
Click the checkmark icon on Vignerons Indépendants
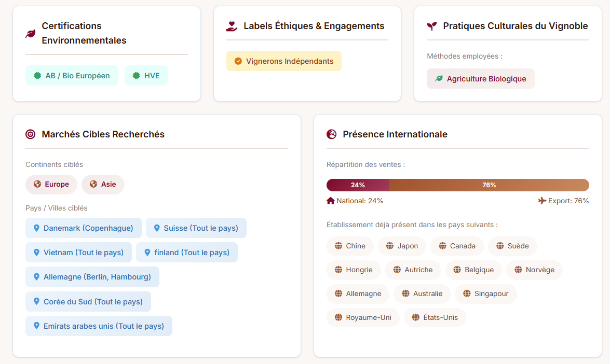[238, 61]
